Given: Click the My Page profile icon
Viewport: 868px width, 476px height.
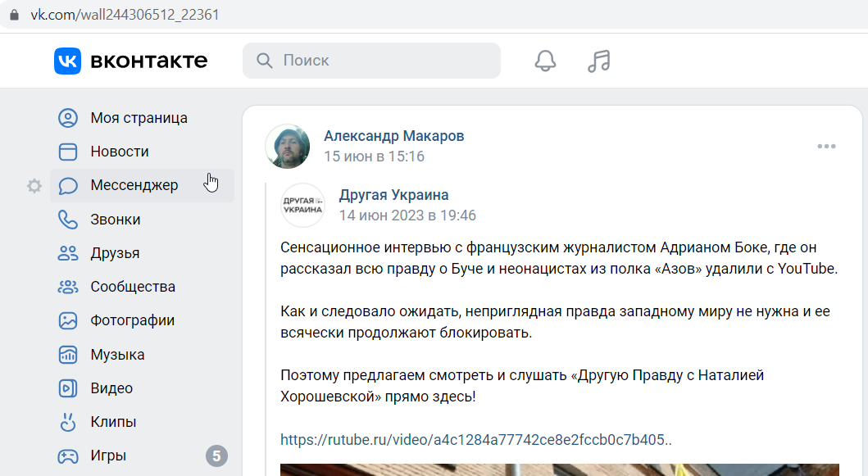Looking at the screenshot, I should tap(68, 118).
